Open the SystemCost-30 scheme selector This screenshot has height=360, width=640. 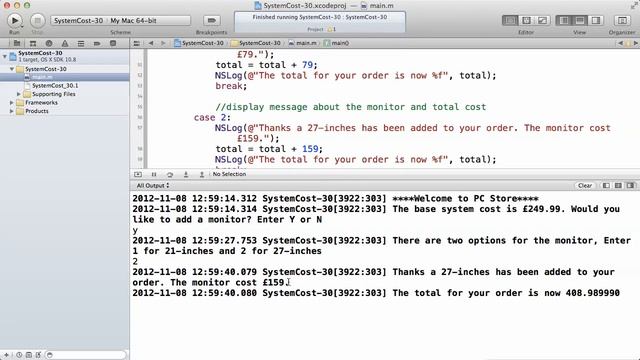tap(78, 20)
